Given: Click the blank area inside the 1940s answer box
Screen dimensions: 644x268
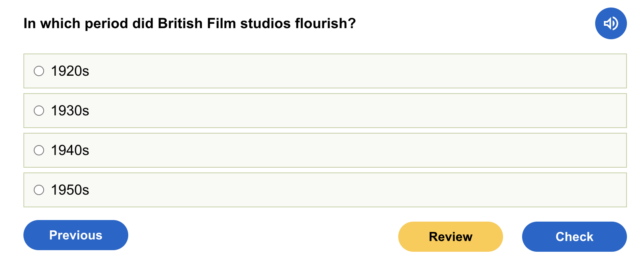Looking at the screenshot, I should (x=357, y=150).
